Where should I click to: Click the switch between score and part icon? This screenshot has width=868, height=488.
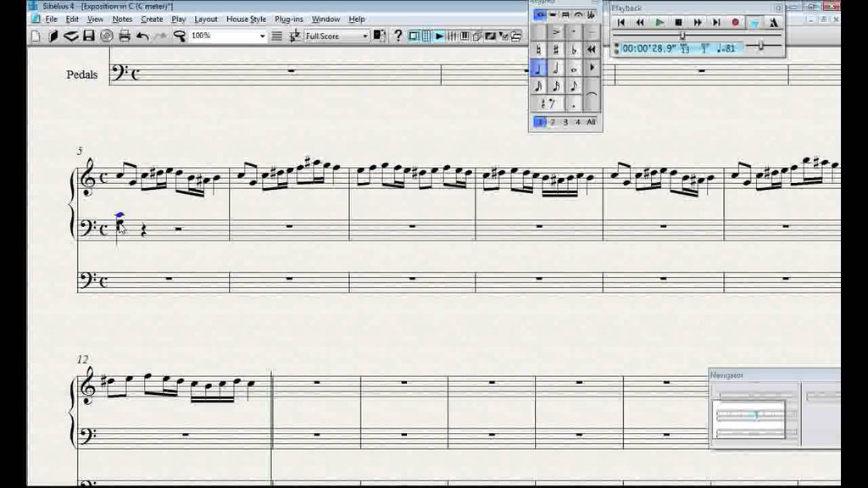(379, 36)
